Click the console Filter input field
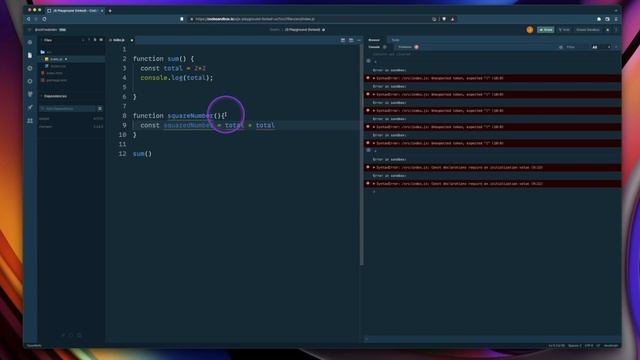The image size is (640, 360). pos(577,47)
